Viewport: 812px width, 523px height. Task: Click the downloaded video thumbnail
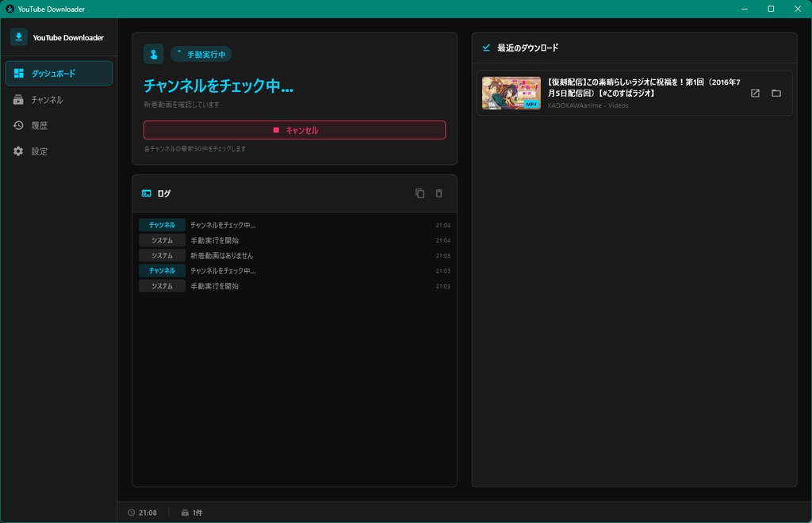point(511,93)
